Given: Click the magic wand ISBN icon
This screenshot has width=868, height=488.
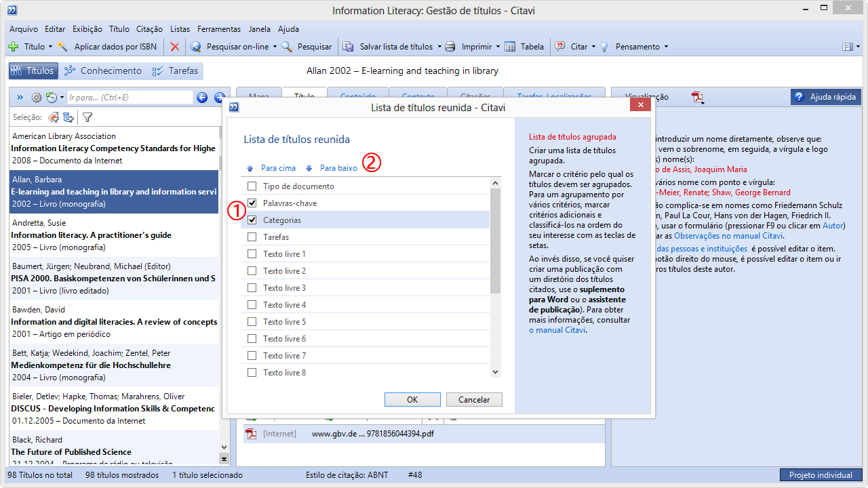Looking at the screenshot, I should [x=63, y=47].
